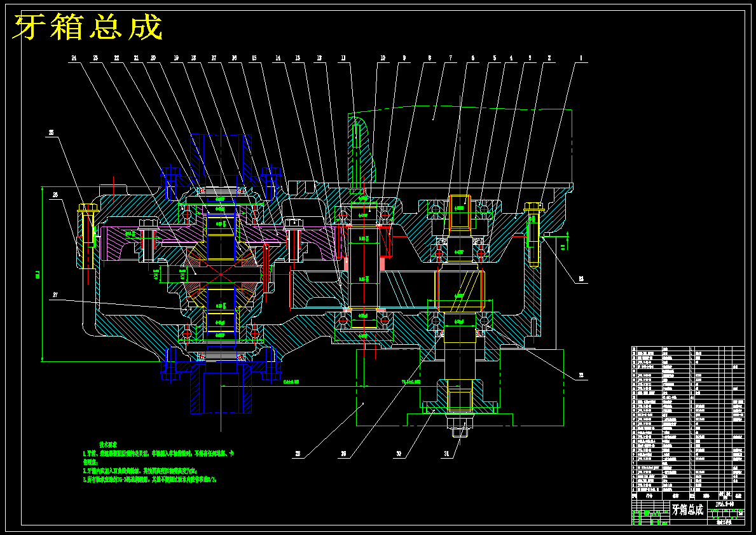Select part callout number 23
Screen dimensions: 756x535
coord(95,58)
